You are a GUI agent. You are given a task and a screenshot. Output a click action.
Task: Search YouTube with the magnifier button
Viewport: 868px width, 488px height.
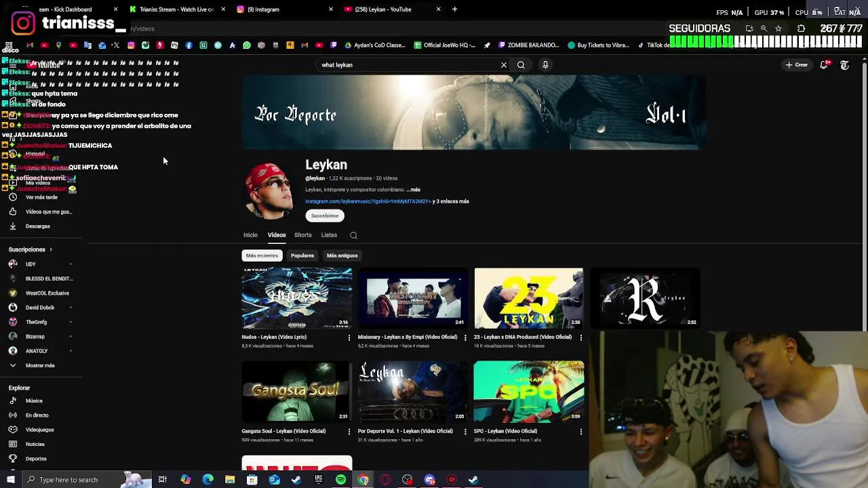pyautogui.click(x=521, y=65)
